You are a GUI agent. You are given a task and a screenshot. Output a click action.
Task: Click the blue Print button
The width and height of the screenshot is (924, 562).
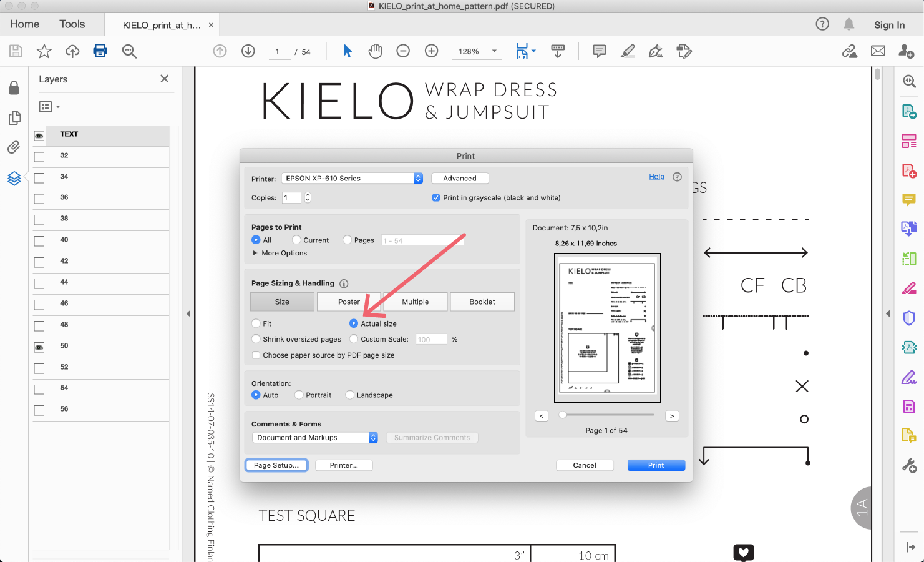(x=656, y=465)
